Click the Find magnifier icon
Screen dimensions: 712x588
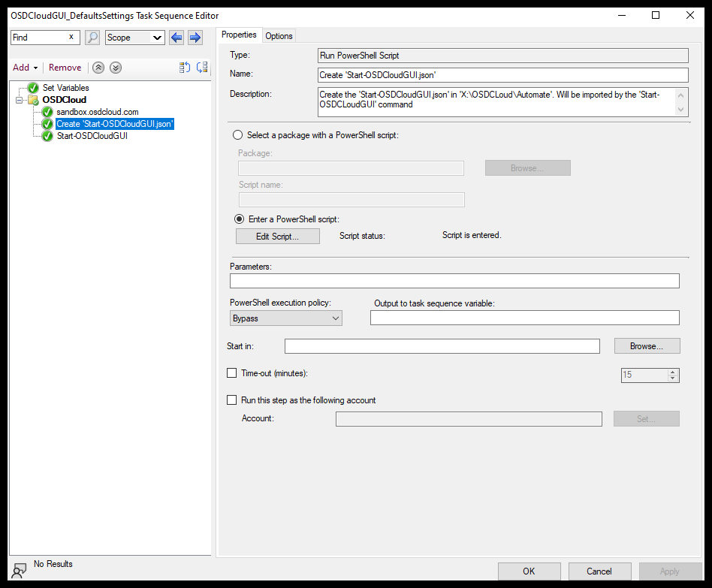click(x=92, y=37)
